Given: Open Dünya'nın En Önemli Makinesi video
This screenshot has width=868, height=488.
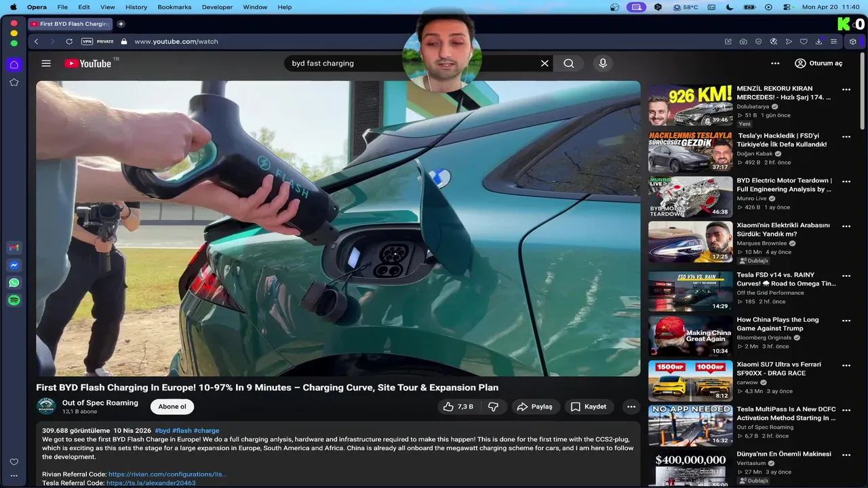Looking at the screenshot, I should point(784,454).
